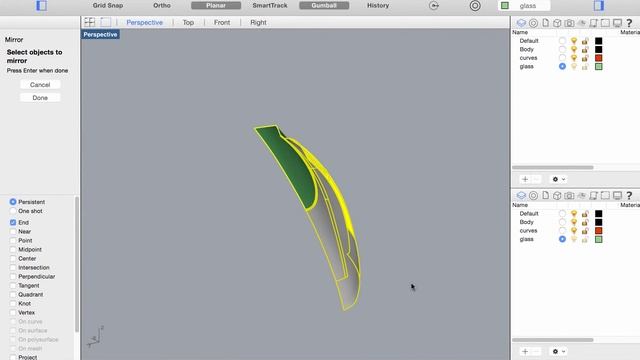Open document page icon in lower panel
This screenshot has height=360, width=640.
[x=546, y=196]
